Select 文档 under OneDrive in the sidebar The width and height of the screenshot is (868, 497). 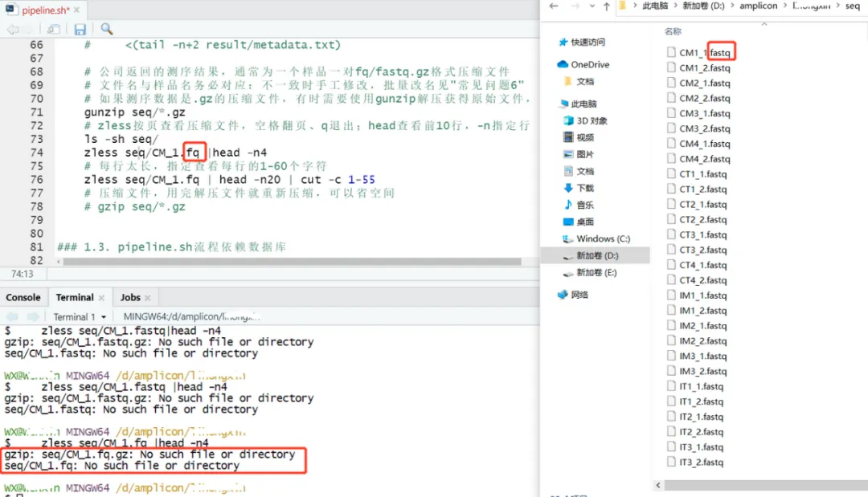click(579, 81)
